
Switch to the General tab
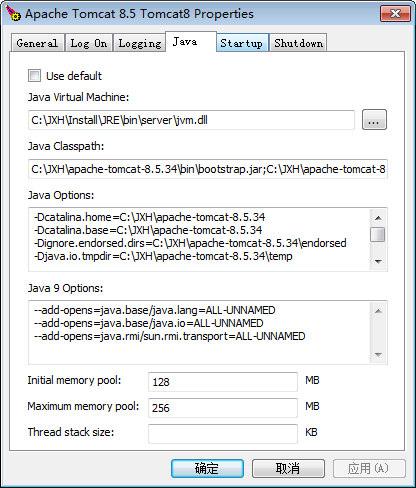coord(37,43)
